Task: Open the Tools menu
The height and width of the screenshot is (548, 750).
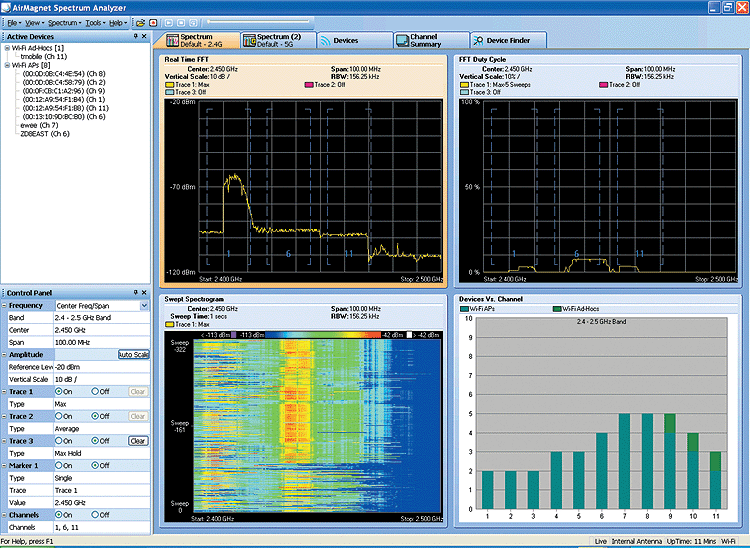Action: [95, 22]
